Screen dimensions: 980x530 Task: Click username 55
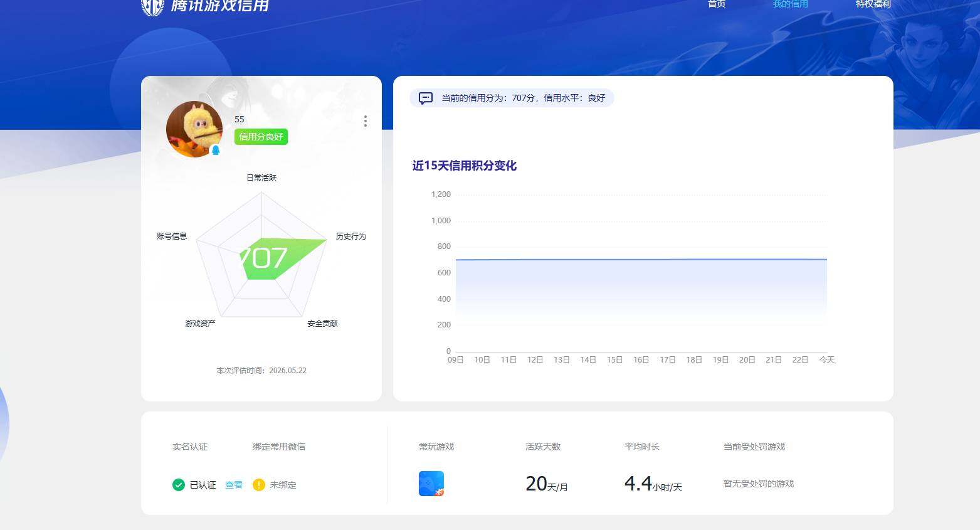coord(240,119)
